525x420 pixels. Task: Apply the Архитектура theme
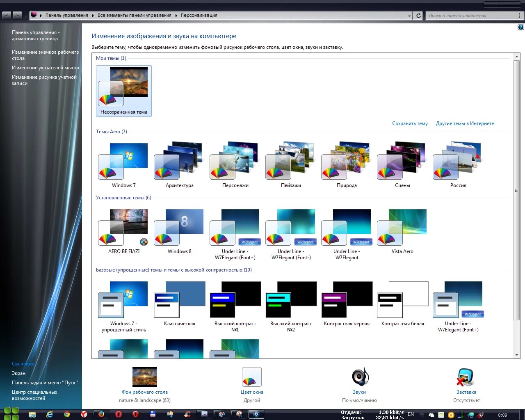coord(180,165)
